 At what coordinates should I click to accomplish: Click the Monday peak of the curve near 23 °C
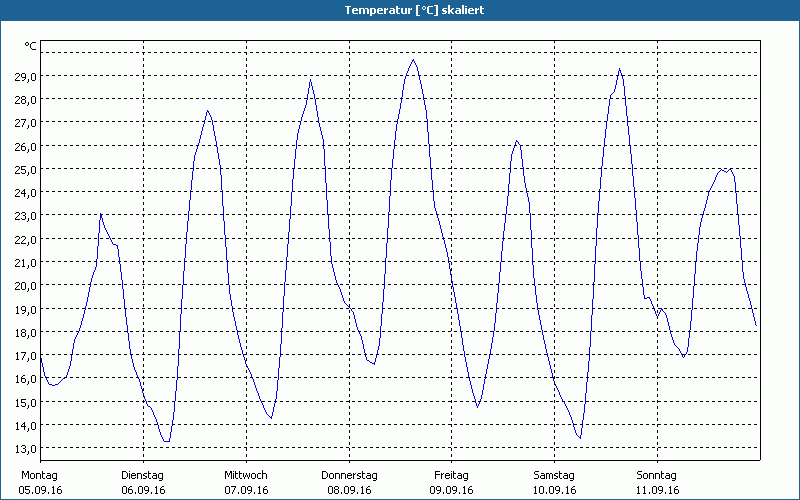click(101, 214)
